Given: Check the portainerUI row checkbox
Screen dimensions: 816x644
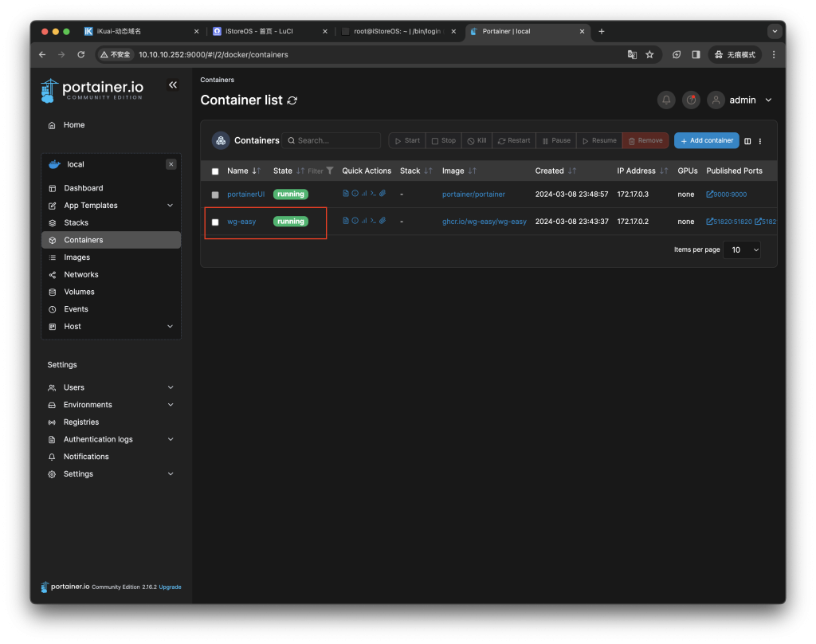Looking at the screenshot, I should pyautogui.click(x=215, y=194).
